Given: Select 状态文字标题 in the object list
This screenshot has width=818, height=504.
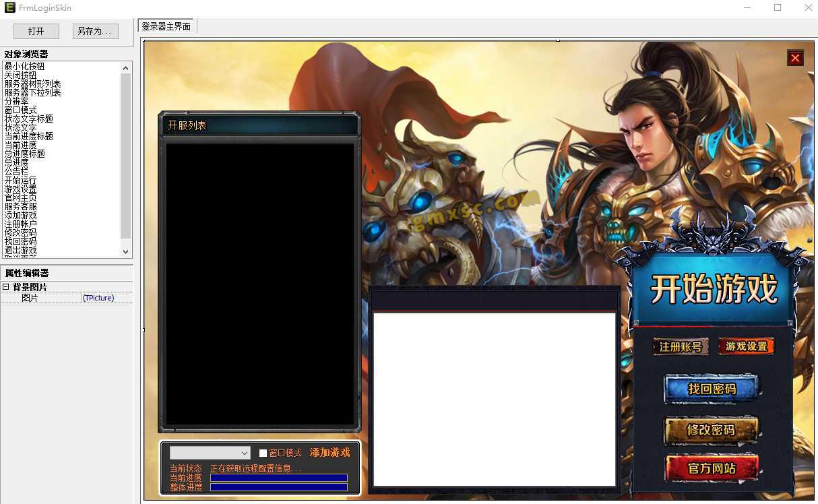Looking at the screenshot, I should [28, 119].
